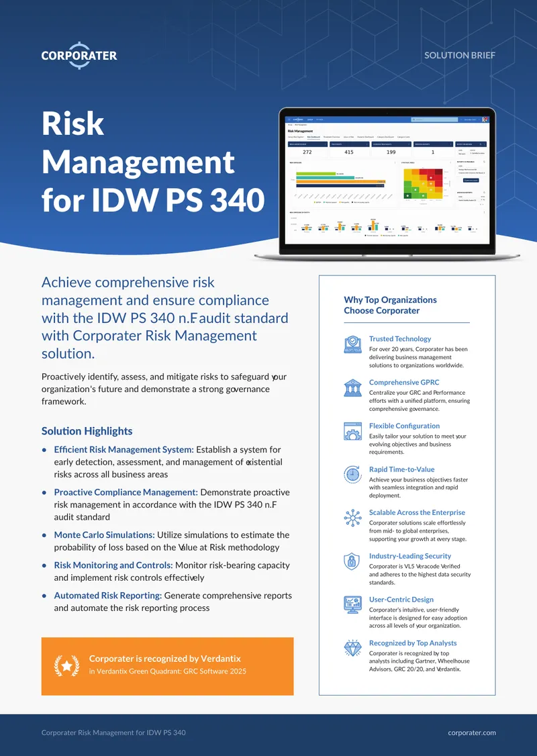Click the Rapid Time-to-Value clock icon

pos(353,475)
